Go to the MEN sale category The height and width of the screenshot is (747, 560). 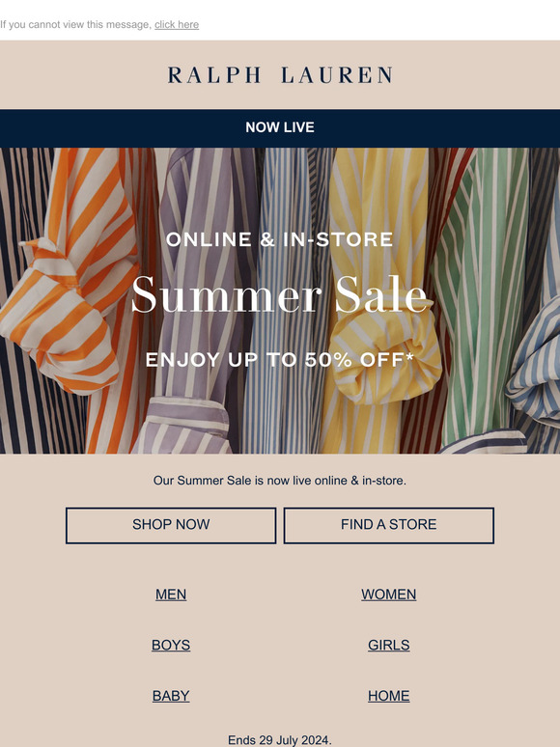(171, 595)
